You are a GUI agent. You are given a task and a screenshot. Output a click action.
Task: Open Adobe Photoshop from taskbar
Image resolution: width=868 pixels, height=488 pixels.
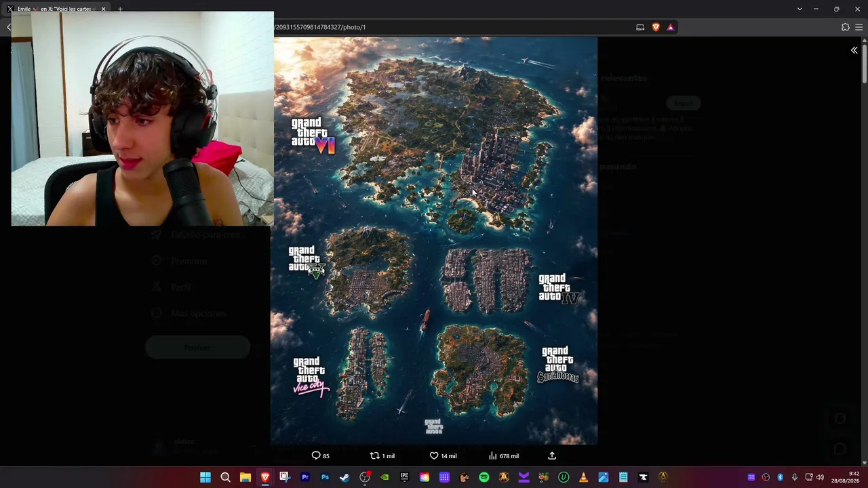coord(325,477)
